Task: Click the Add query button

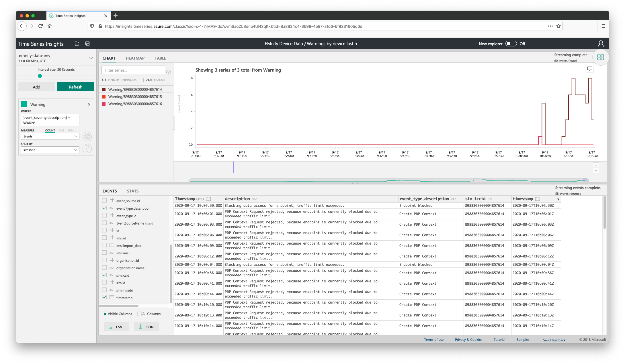Action: (36, 87)
